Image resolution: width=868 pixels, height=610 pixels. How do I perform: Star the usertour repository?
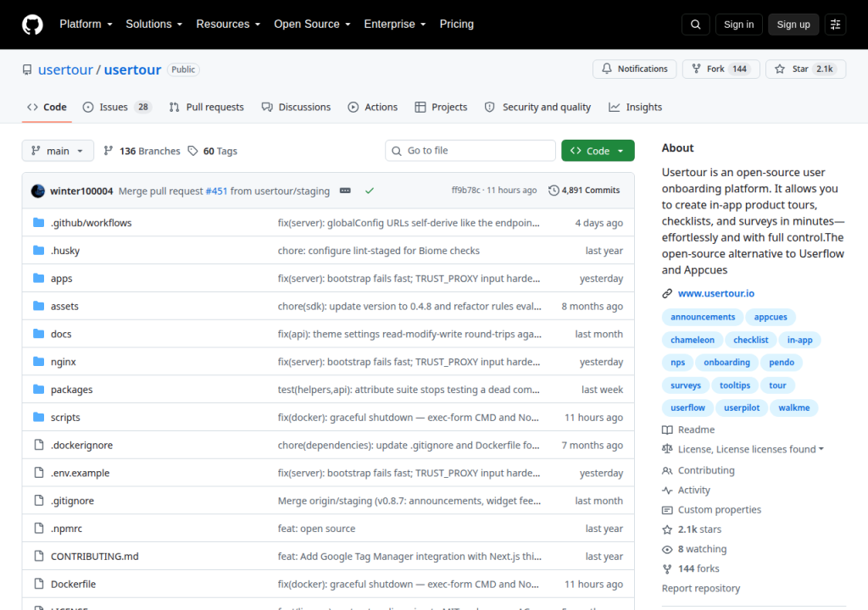pyautogui.click(x=805, y=69)
